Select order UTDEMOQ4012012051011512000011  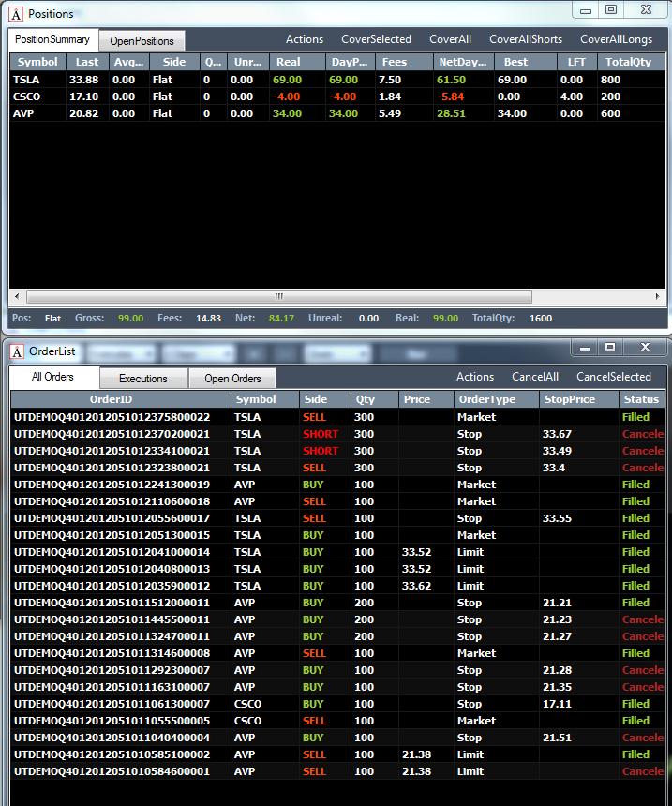[337, 603]
